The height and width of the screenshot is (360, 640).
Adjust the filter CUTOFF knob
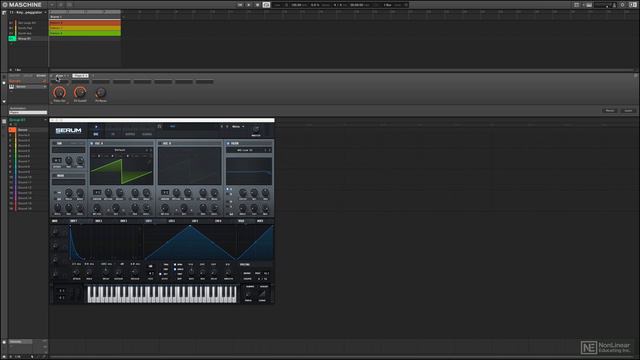pyautogui.click(x=243, y=192)
